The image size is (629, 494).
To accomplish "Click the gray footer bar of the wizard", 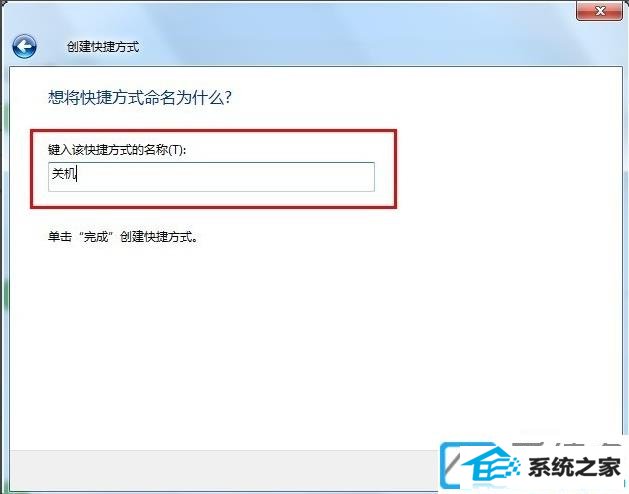I will point(225,470).
